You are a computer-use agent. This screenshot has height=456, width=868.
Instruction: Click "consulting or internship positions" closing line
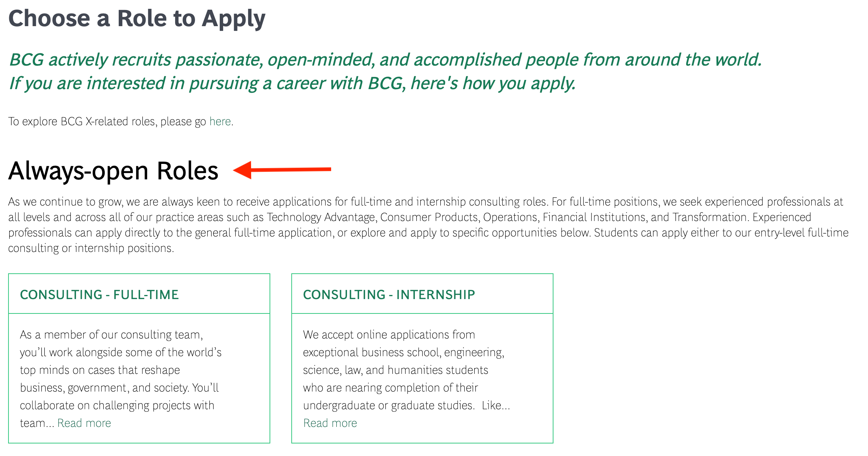91,248
